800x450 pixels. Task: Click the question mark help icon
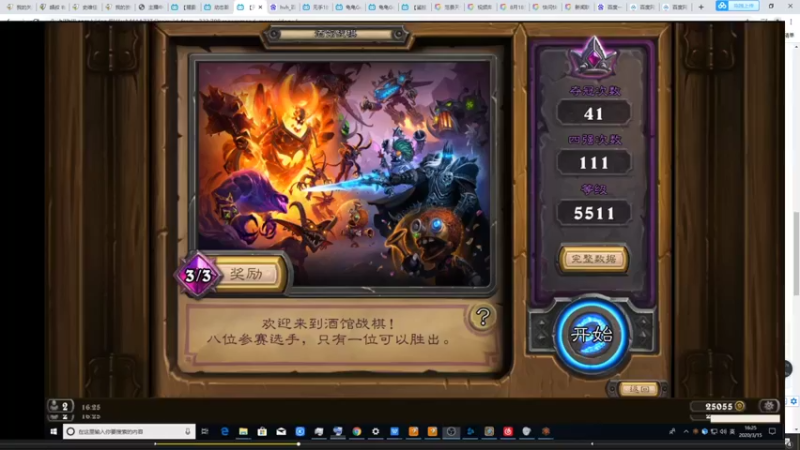tap(482, 317)
